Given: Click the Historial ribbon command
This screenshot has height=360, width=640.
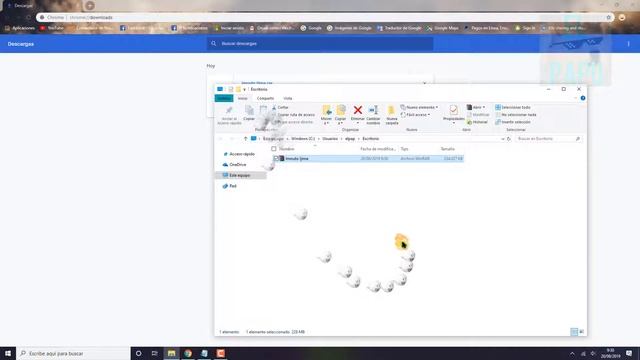Looking at the screenshot, I should pyautogui.click(x=477, y=122).
